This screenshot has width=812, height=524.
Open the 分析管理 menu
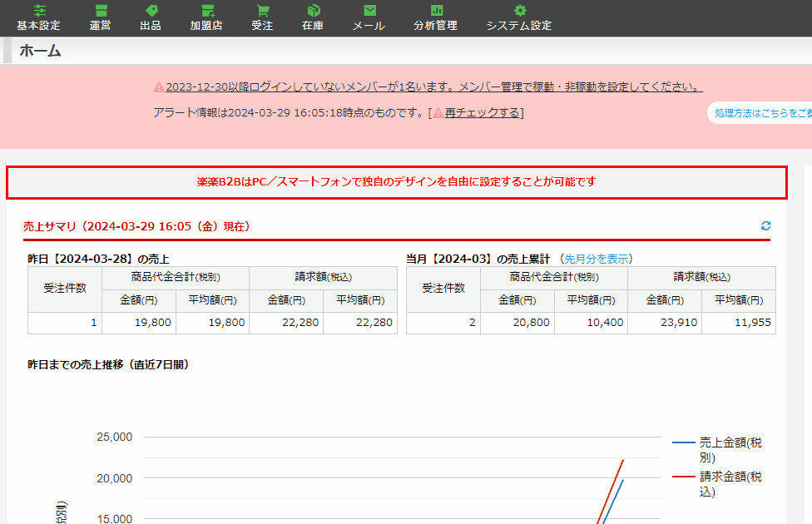point(435,17)
